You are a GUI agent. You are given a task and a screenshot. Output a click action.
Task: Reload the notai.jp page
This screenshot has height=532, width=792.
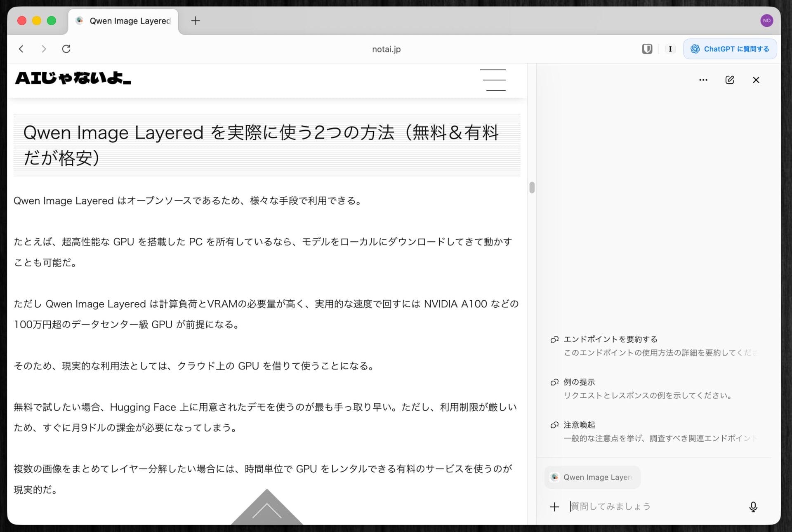coord(66,49)
